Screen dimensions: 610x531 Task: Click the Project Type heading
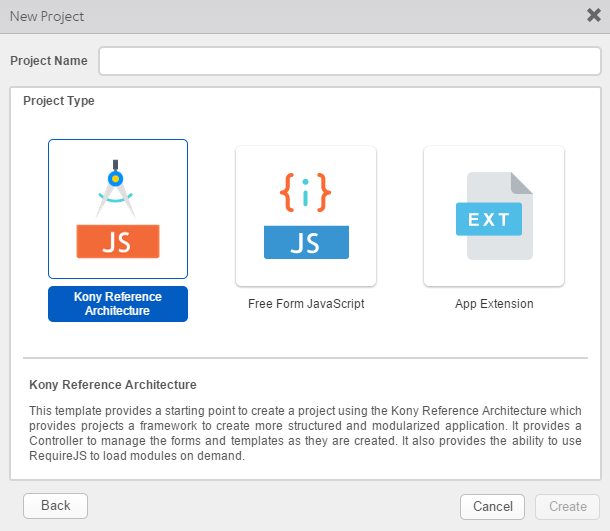tap(59, 101)
